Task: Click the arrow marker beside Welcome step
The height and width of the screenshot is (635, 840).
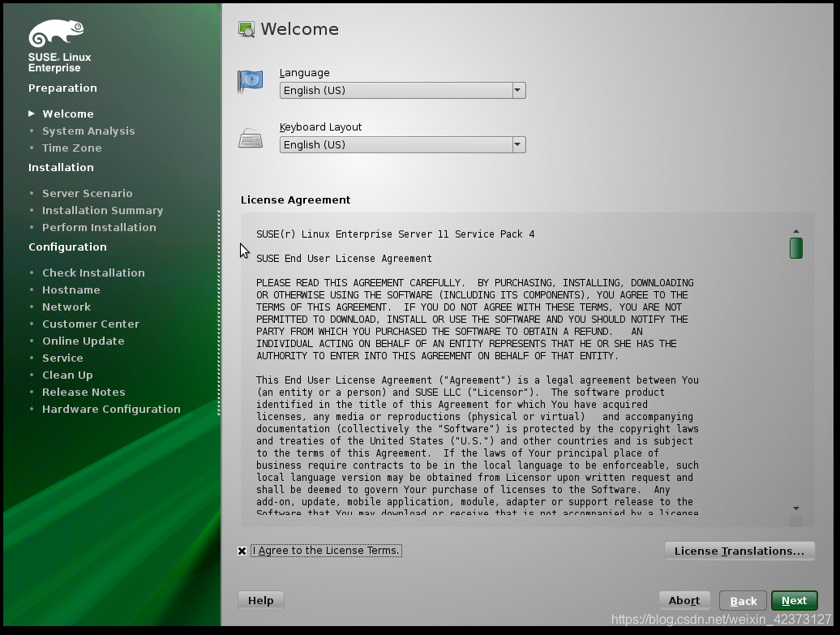Action: pos(32,114)
